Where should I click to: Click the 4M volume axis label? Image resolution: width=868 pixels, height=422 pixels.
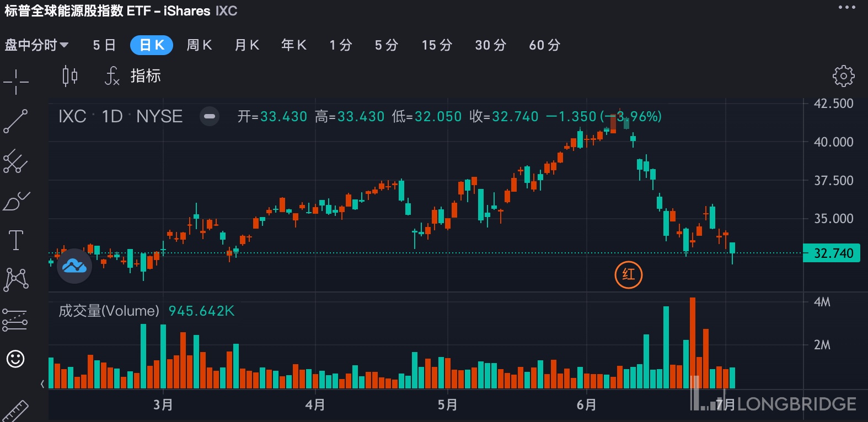822,302
